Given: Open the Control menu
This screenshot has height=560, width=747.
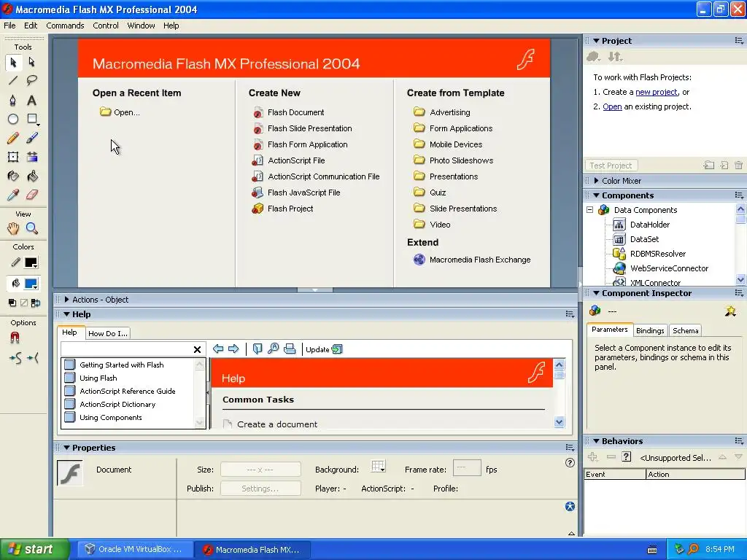Looking at the screenshot, I should pyautogui.click(x=106, y=26).
